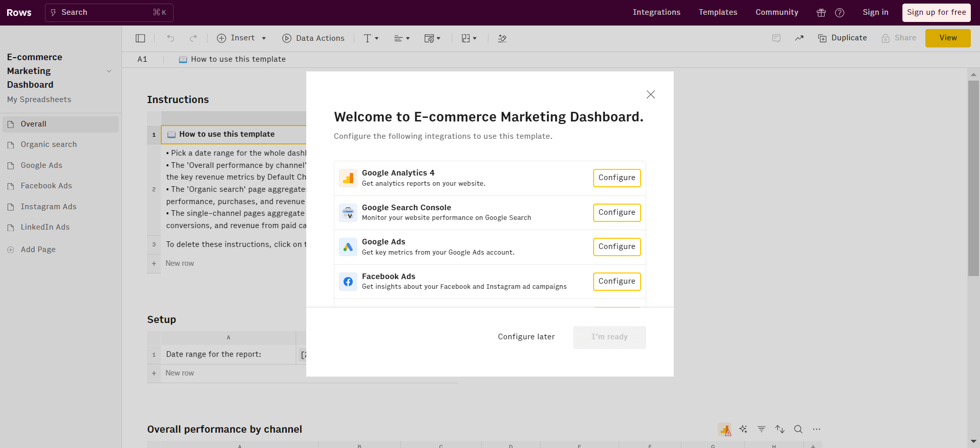The width and height of the screenshot is (980, 448).
Task: Click column A header in Setup table
Action: pos(228,338)
